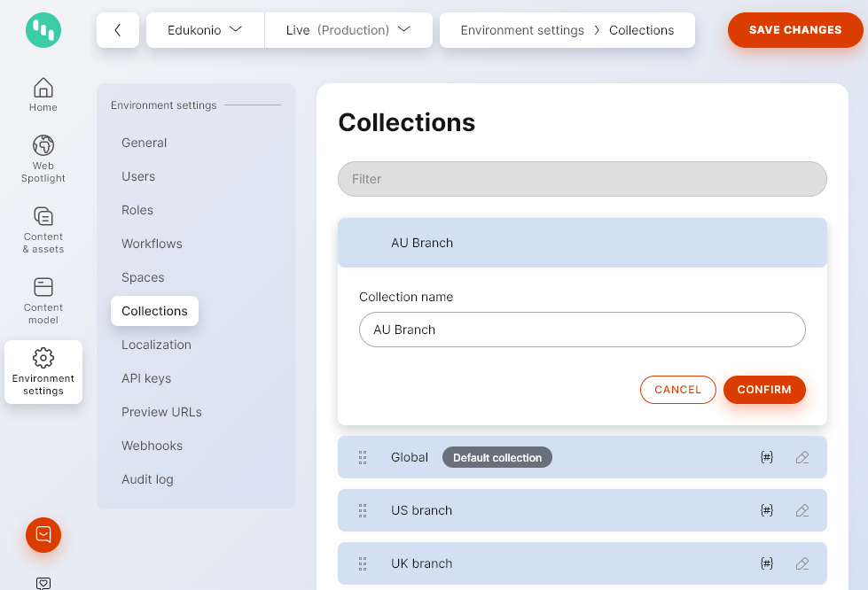This screenshot has width=868, height=590.
Task: Click the Home icon in the sidebar
Action: pos(43,89)
